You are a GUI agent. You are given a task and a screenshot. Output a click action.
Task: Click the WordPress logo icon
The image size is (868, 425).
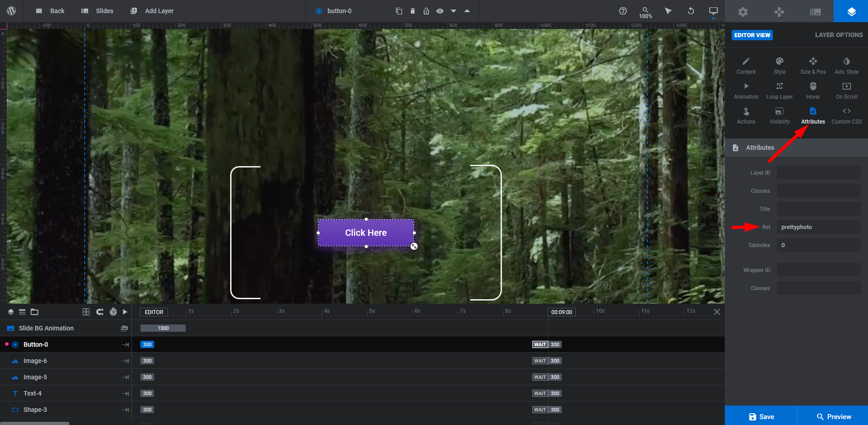tap(11, 11)
